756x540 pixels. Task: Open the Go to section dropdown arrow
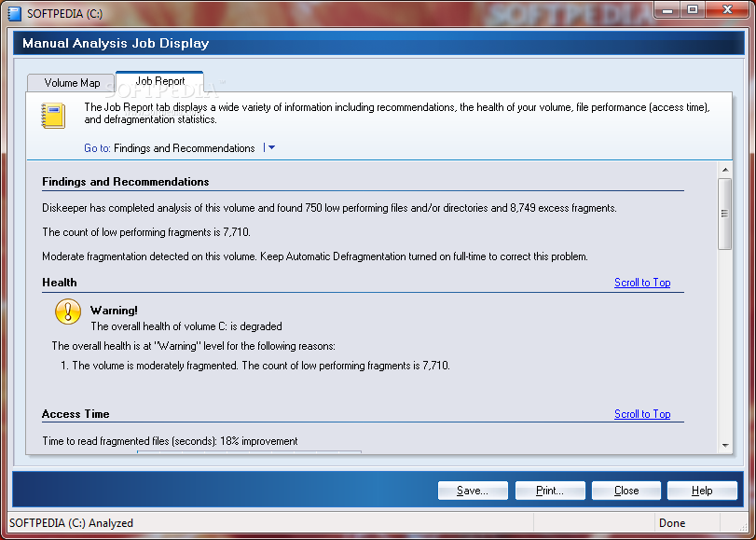[x=271, y=147]
